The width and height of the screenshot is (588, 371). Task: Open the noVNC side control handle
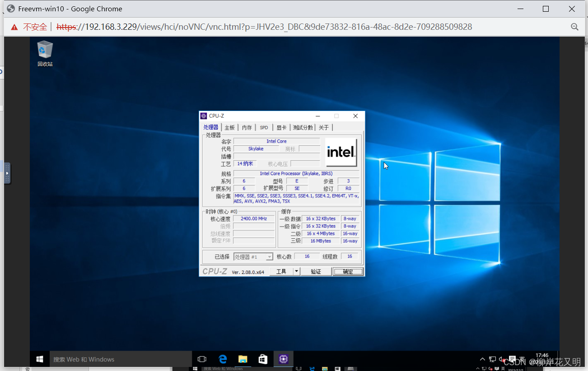pyautogui.click(x=7, y=173)
